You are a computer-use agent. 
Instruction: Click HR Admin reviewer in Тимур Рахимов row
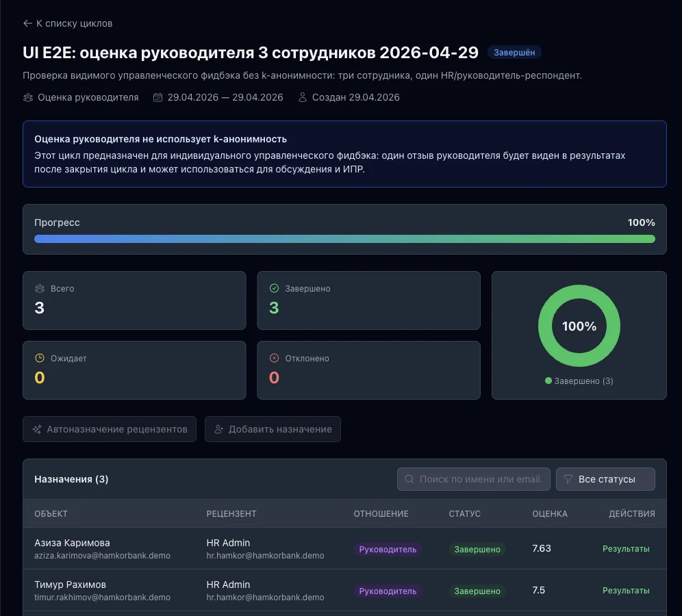click(228, 585)
